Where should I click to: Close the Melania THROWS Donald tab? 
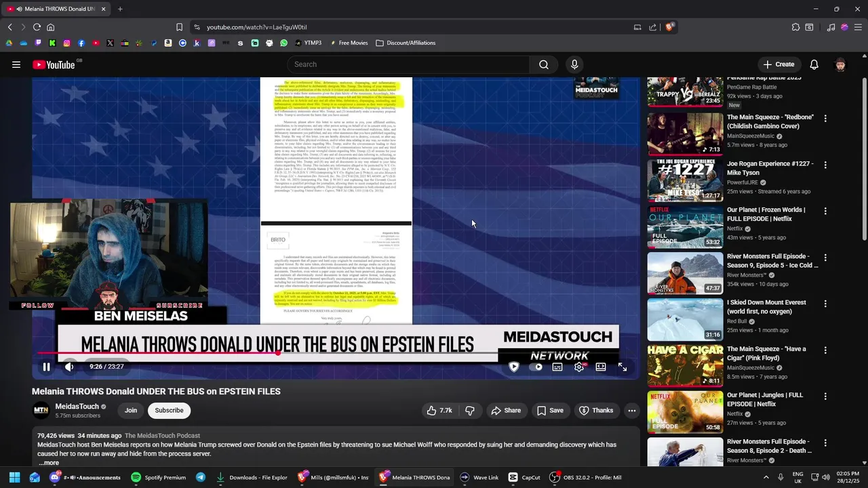104,9
